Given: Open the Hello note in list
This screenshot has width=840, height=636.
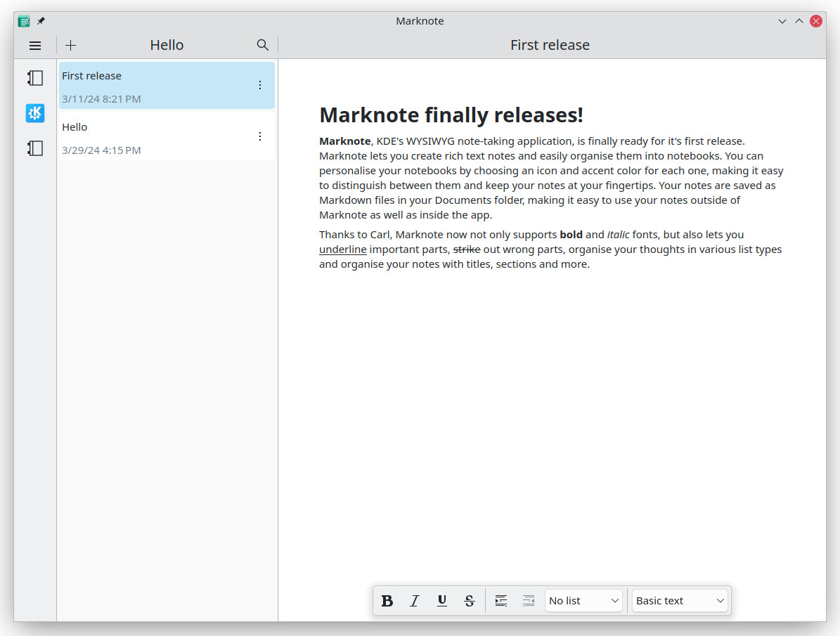Looking at the screenshot, I should (x=167, y=136).
